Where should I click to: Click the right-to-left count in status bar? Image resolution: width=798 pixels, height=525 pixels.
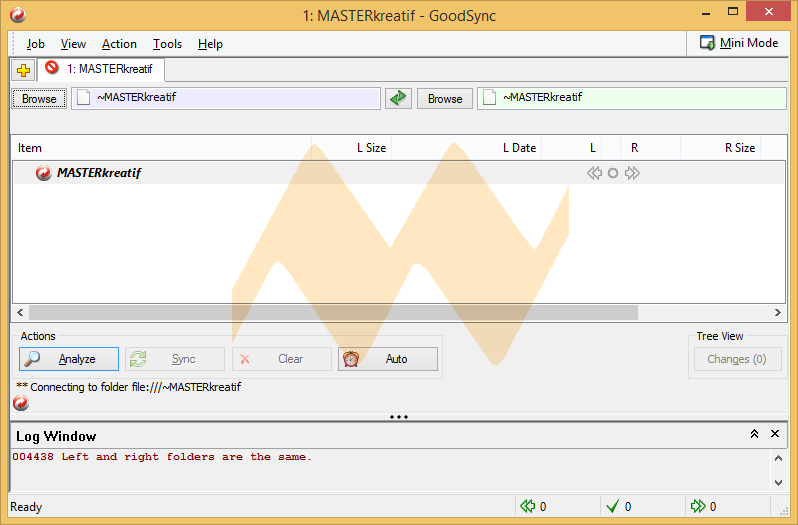[533, 506]
